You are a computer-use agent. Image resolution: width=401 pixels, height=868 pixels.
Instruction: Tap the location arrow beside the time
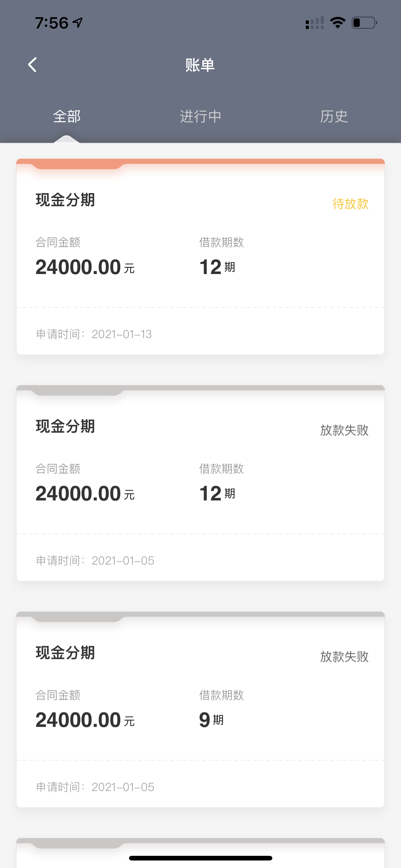(x=78, y=22)
